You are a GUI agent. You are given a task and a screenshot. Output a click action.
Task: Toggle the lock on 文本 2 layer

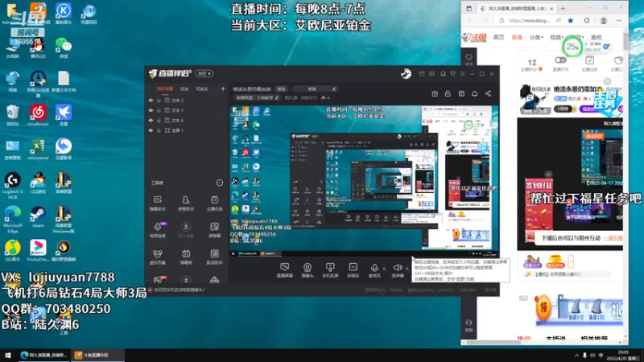point(159,100)
